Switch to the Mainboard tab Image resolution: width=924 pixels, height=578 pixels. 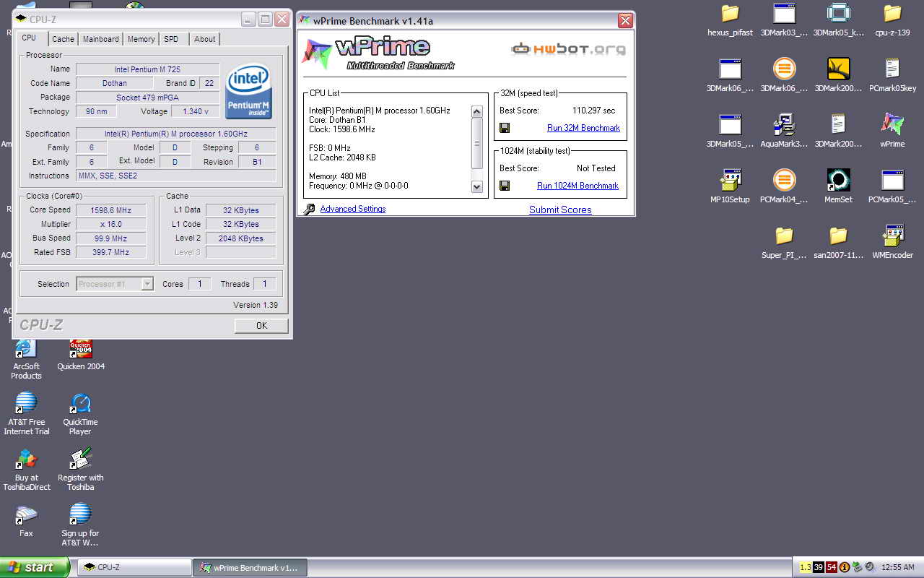pyautogui.click(x=100, y=39)
